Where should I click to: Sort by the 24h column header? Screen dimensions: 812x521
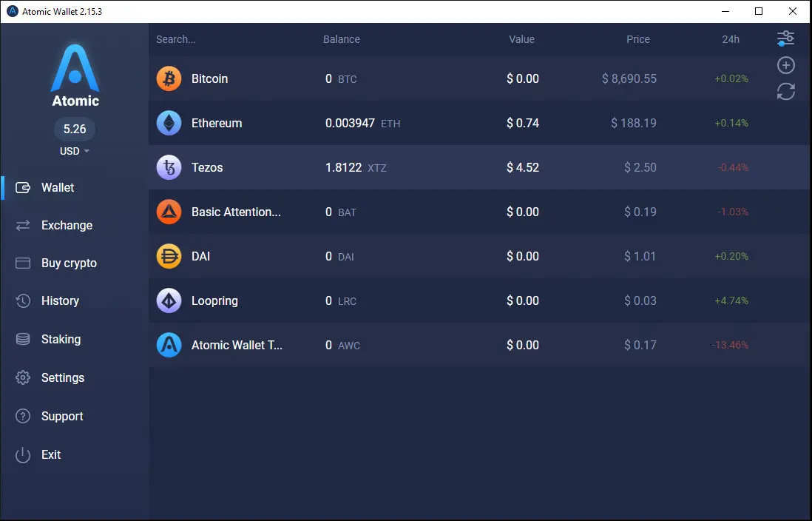tap(731, 39)
